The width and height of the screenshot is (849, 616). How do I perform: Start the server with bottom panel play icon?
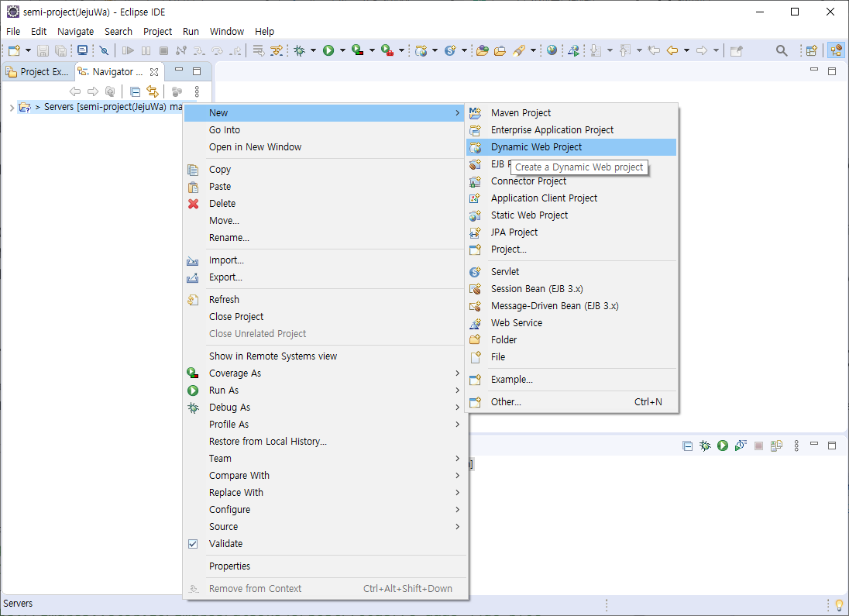[723, 446]
